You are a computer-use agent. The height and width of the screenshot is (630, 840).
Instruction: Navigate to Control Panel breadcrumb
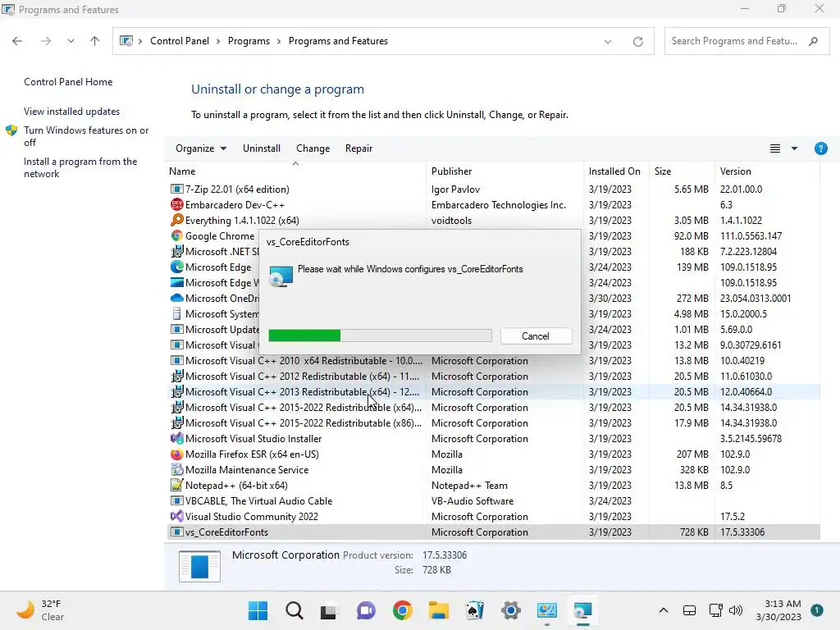click(x=180, y=41)
